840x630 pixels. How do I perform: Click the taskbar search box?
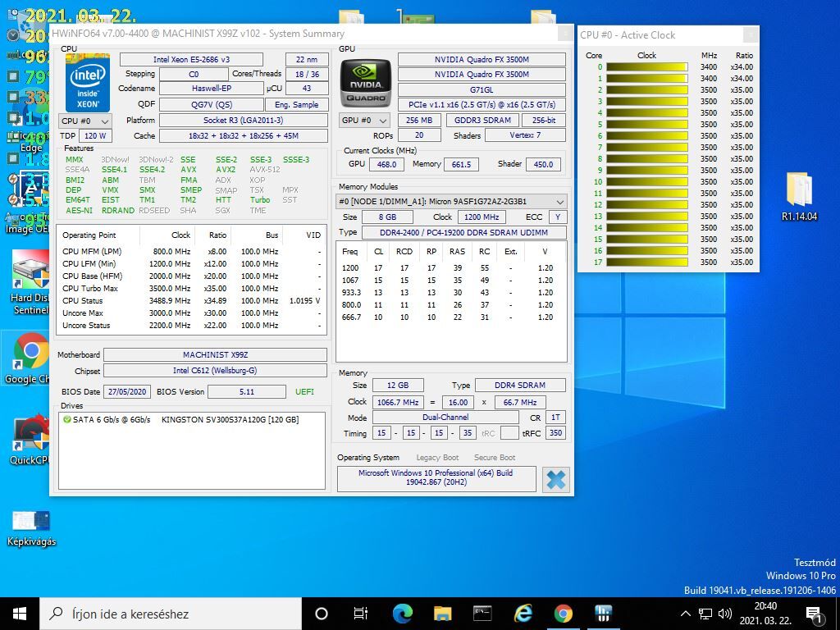point(171,614)
